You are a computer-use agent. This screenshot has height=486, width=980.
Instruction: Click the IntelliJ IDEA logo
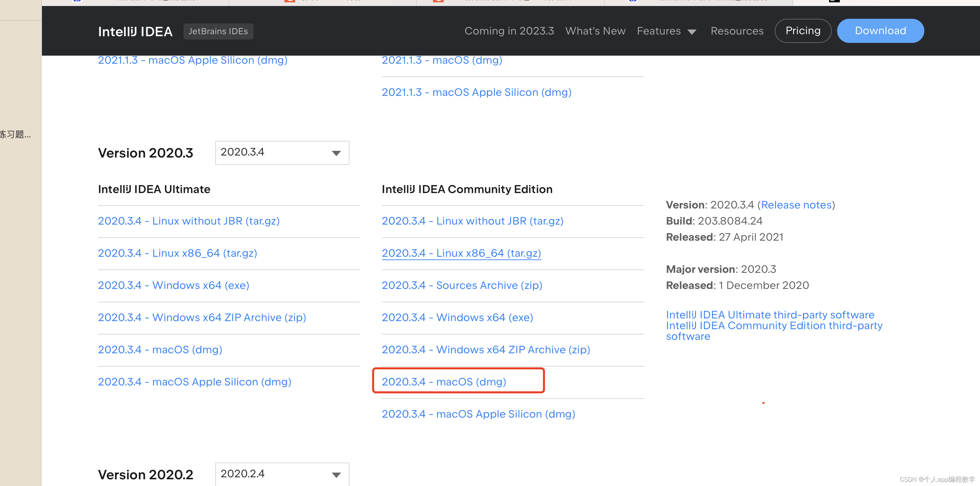pos(135,31)
